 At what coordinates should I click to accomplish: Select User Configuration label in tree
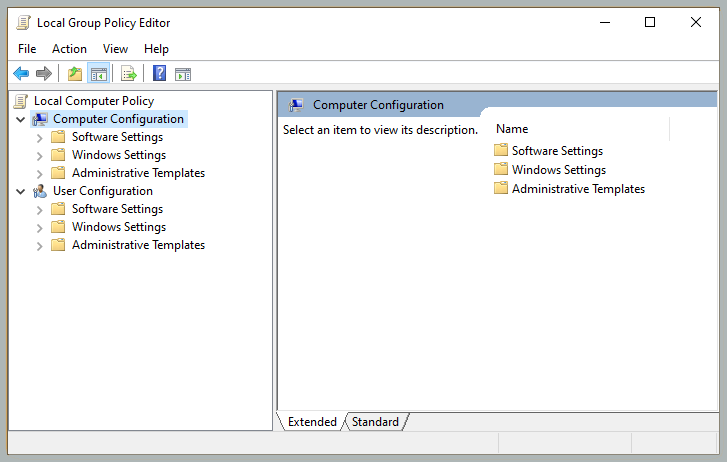(102, 191)
